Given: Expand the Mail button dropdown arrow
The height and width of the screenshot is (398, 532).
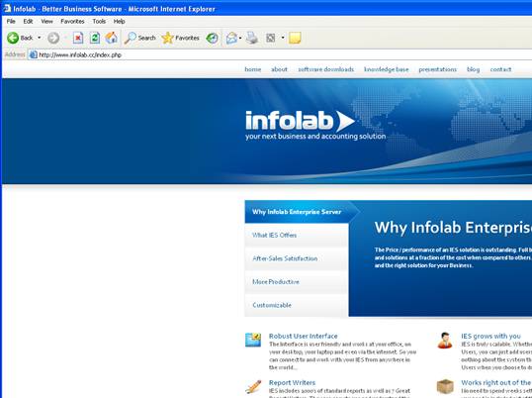Looking at the screenshot, I should pos(240,38).
